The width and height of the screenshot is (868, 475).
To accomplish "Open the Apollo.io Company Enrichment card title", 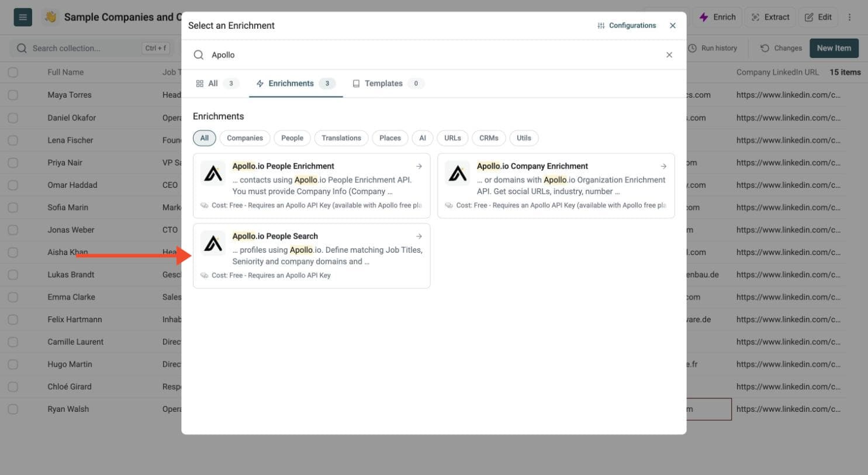I will pos(532,166).
